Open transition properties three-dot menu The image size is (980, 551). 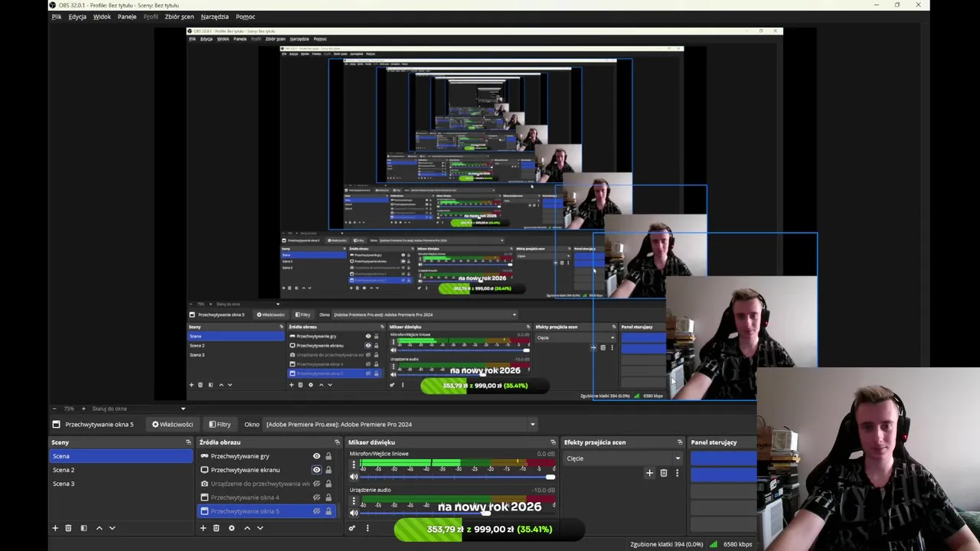tap(677, 473)
